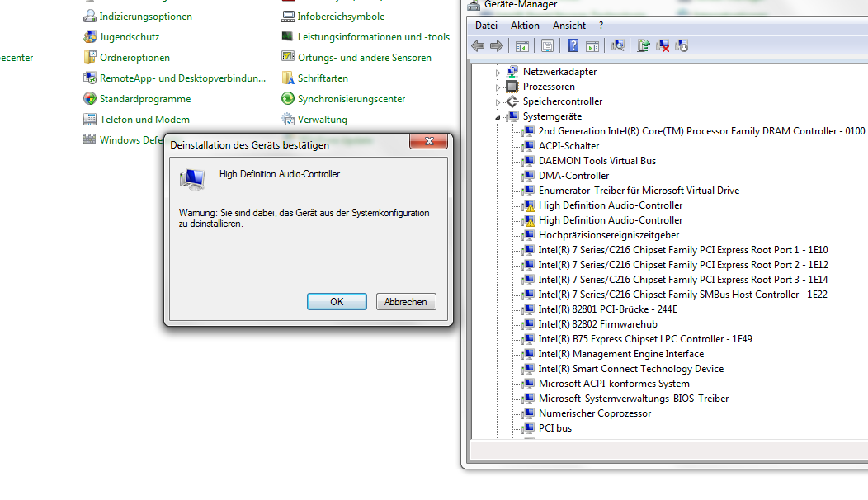
Task: Select Intel(R) Smart Connect Technology Device
Action: click(631, 369)
